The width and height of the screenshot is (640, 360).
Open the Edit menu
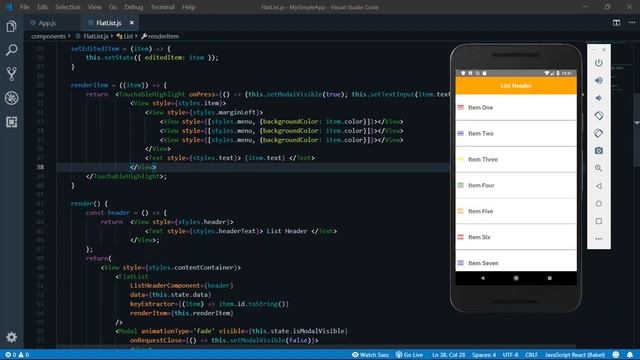pyautogui.click(x=42, y=7)
